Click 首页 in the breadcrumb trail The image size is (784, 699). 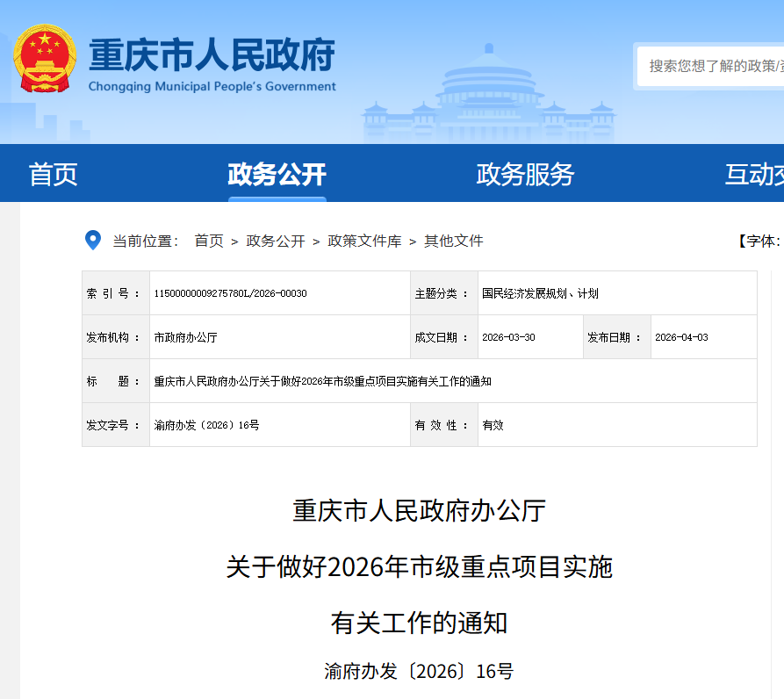tap(209, 241)
